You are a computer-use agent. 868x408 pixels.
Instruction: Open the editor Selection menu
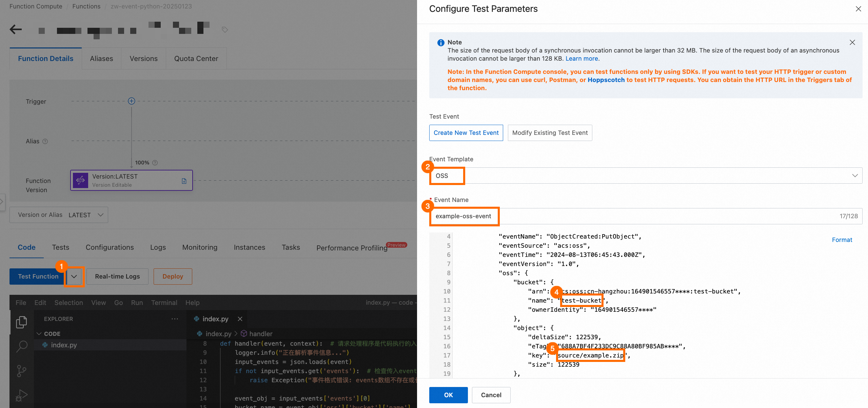pos(68,303)
